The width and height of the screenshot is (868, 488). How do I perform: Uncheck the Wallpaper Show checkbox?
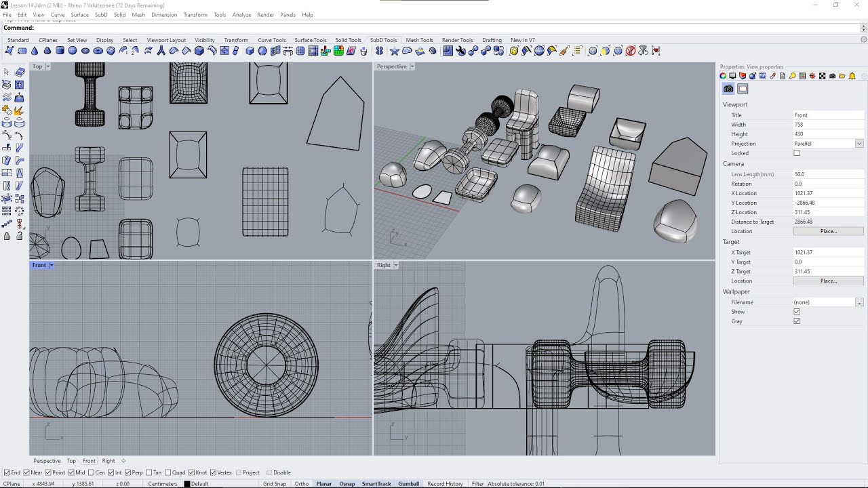(x=797, y=312)
